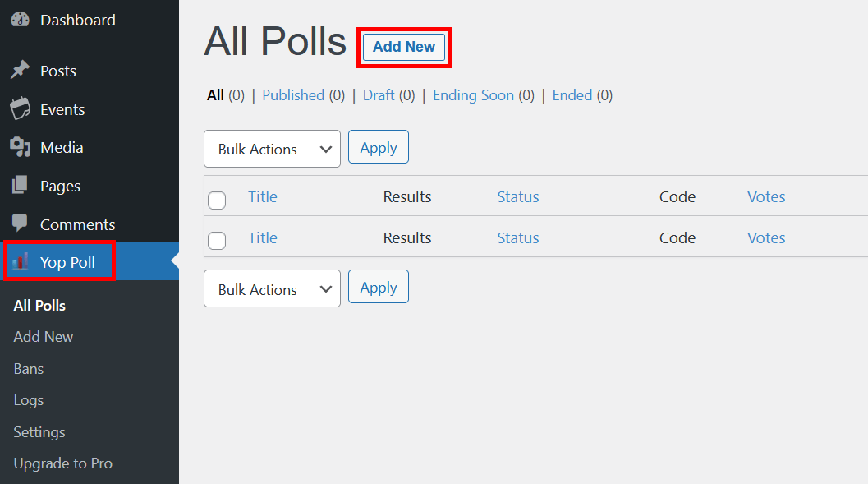This screenshot has width=868, height=484.
Task: Click the Comments speech bubble icon
Action: 20,224
